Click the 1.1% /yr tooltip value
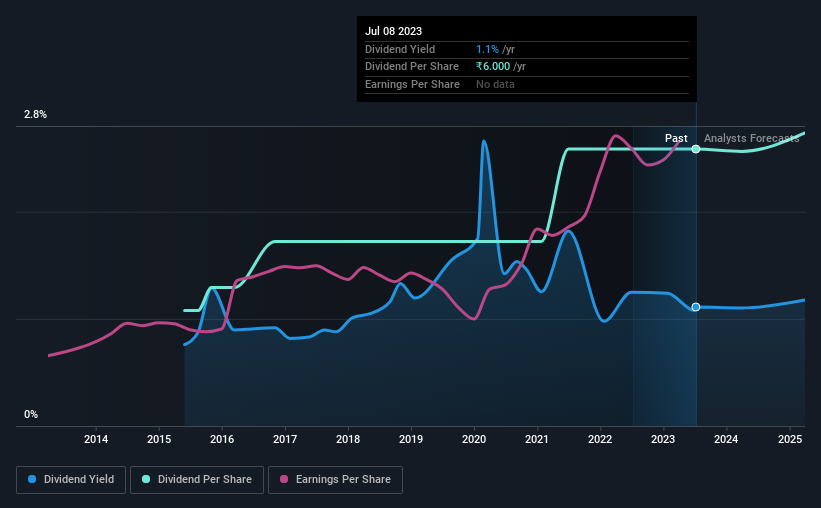The height and width of the screenshot is (508, 821). click(x=495, y=49)
